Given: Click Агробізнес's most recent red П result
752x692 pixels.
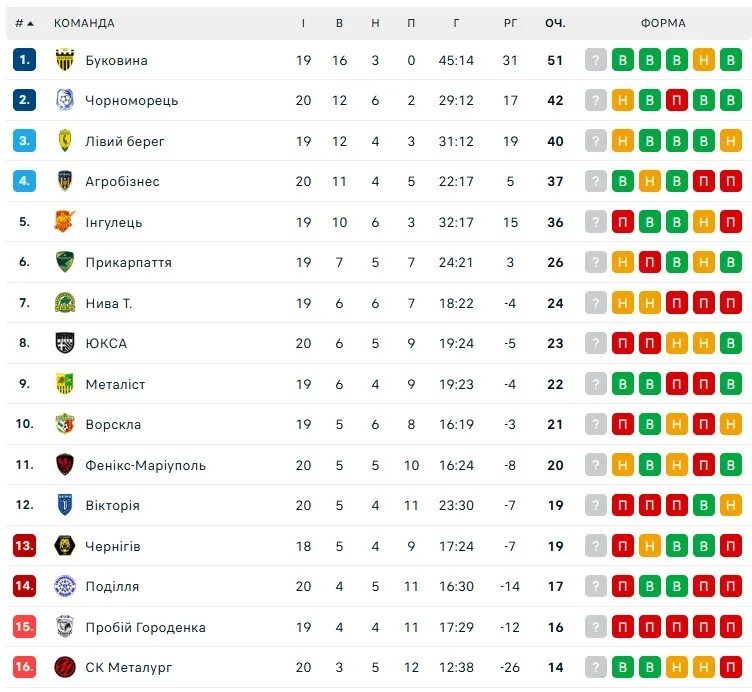Looking at the screenshot, I should point(731,181).
